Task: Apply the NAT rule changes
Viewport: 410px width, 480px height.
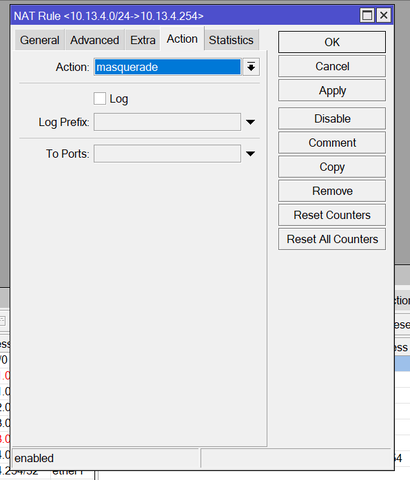Action: [332, 90]
